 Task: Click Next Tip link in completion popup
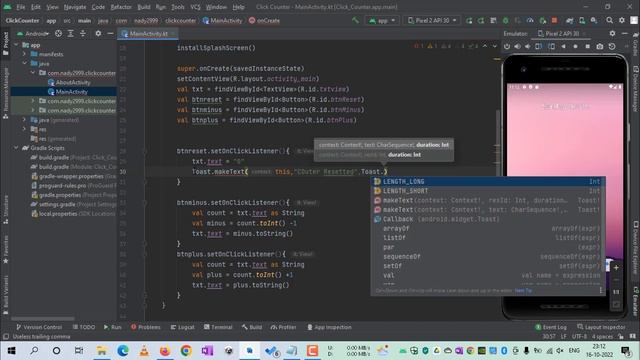(523, 290)
